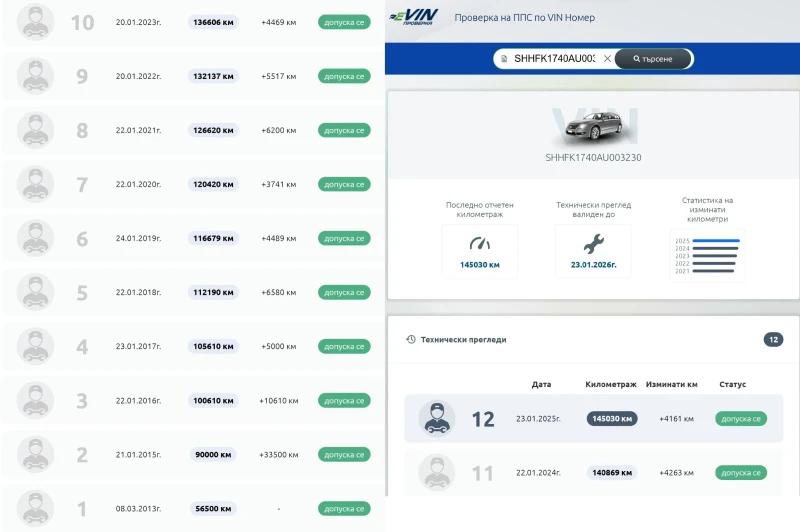Click the wrench technical inspection icon
This screenshot has height=532, width=800.
(593, 243)
